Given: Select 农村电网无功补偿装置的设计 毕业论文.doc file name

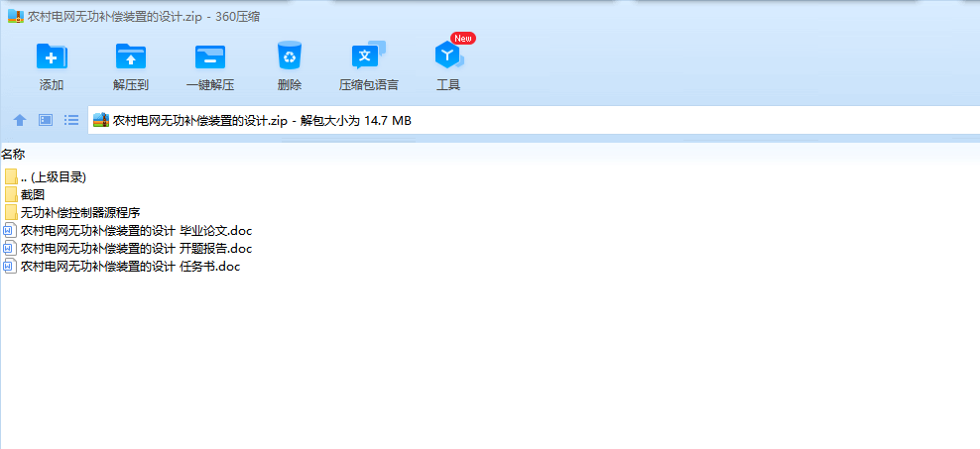Looking at the screenshot, I should [136, 230].
